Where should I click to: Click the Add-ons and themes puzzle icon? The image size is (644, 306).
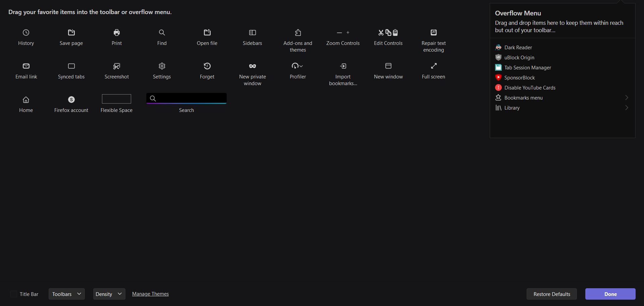pyautogui.click(x=298, y=33)
